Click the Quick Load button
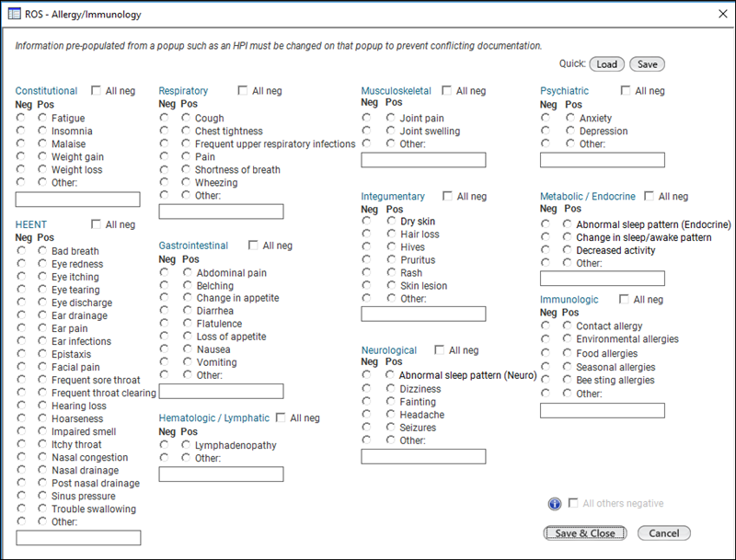The image size is (736, 560). coord(607,64)
